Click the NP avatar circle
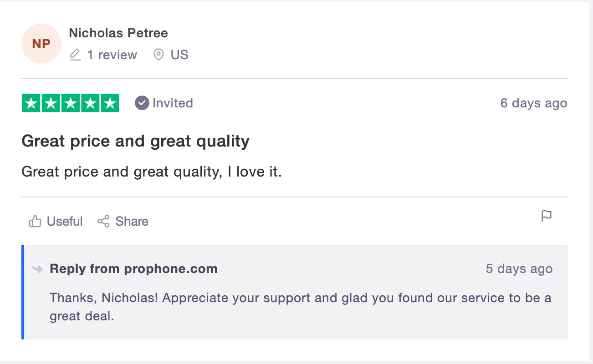This screenshot has height=364, width=593. coord(41,44)
